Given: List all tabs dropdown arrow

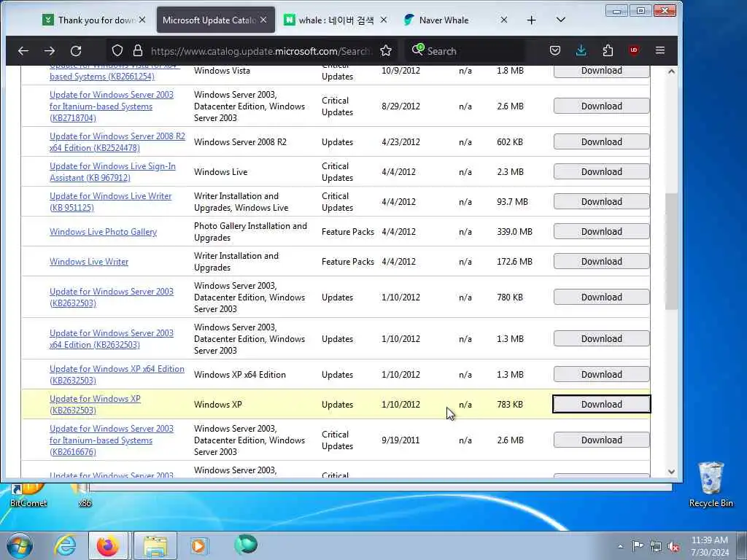Looking at the screenshot, I should [561, 20].
